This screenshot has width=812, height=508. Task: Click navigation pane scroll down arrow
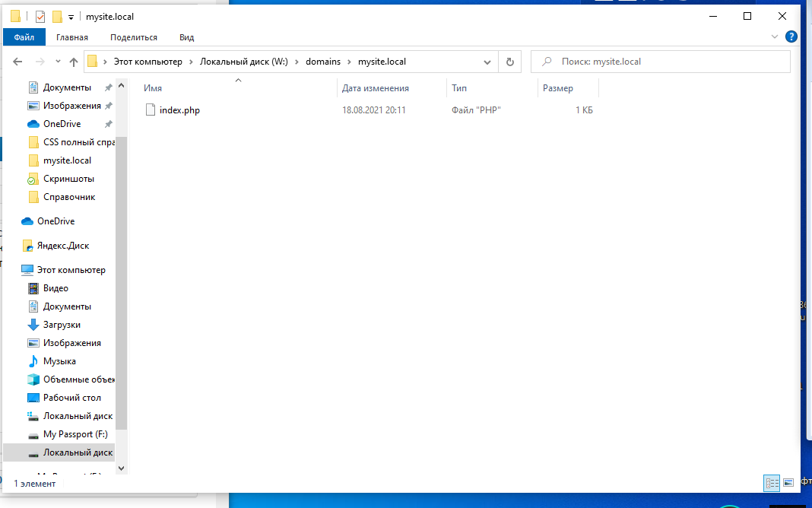tap(121, 468)
